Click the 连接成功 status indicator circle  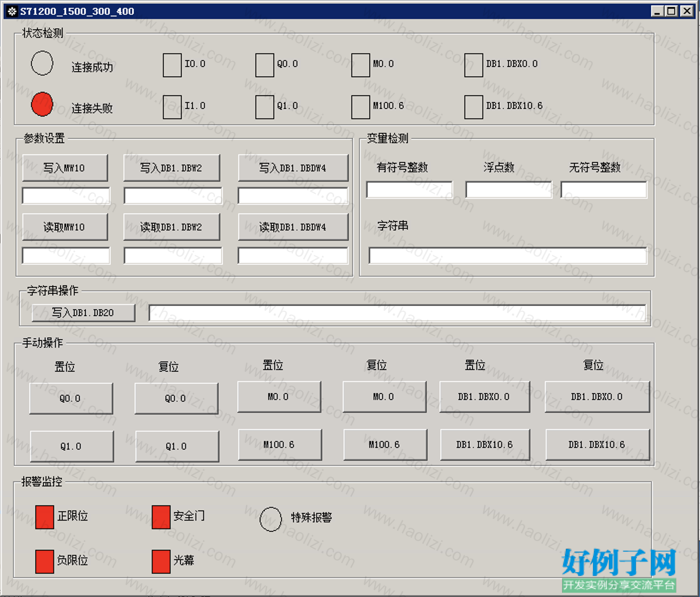(x=42, y=63)
